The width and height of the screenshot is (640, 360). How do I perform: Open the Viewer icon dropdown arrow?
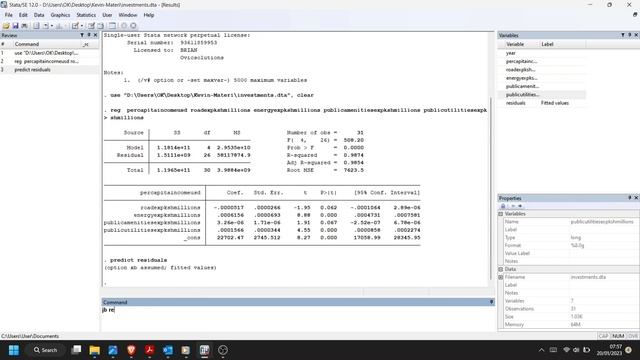(52, 26)
